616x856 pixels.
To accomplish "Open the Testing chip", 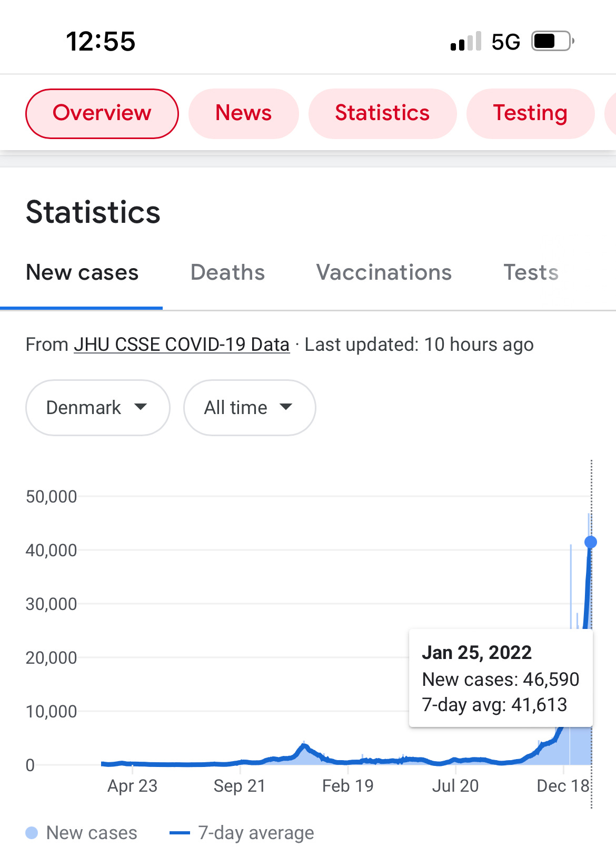I will coord(530,113).
